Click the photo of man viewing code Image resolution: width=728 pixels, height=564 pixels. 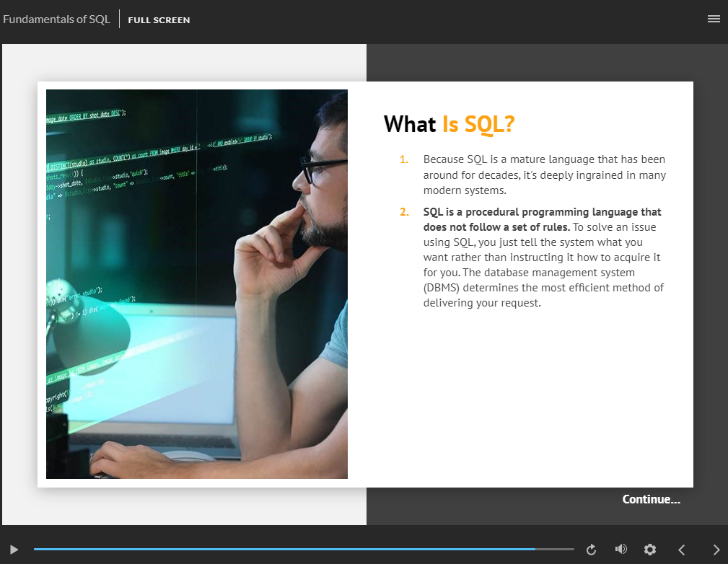196,283
